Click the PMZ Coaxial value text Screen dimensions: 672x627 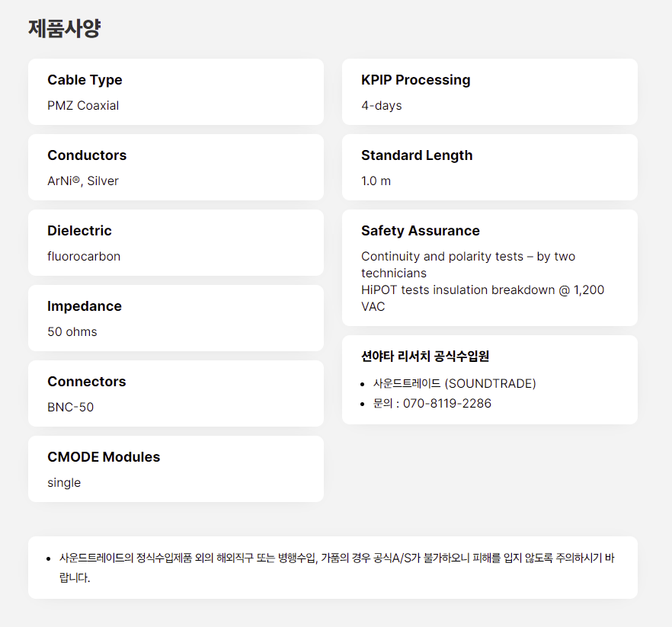83,105
